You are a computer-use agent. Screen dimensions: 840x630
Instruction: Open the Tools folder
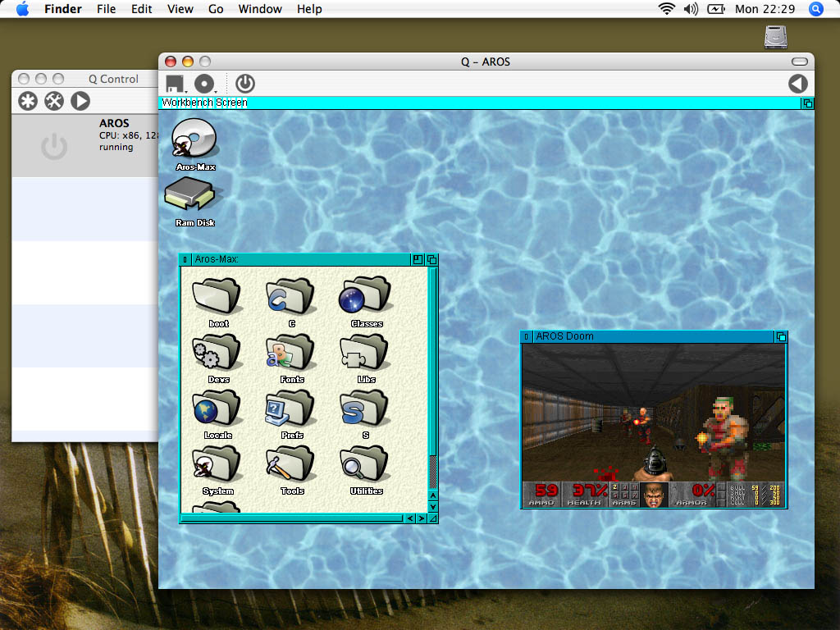pos(291,468)
